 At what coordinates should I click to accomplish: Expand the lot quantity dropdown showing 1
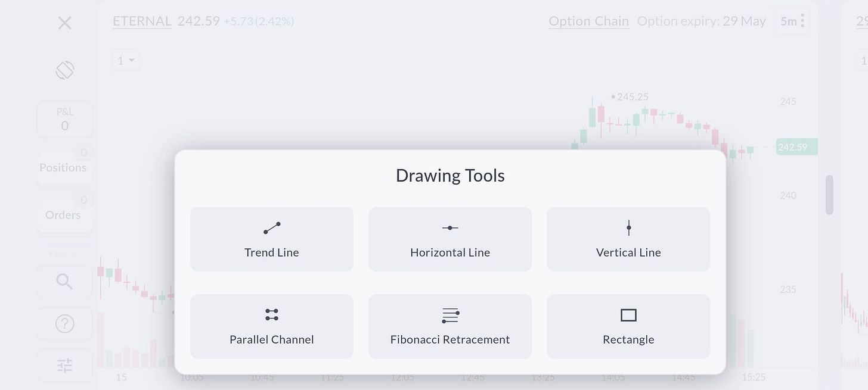pyautogui.click(x=126, y=60)
